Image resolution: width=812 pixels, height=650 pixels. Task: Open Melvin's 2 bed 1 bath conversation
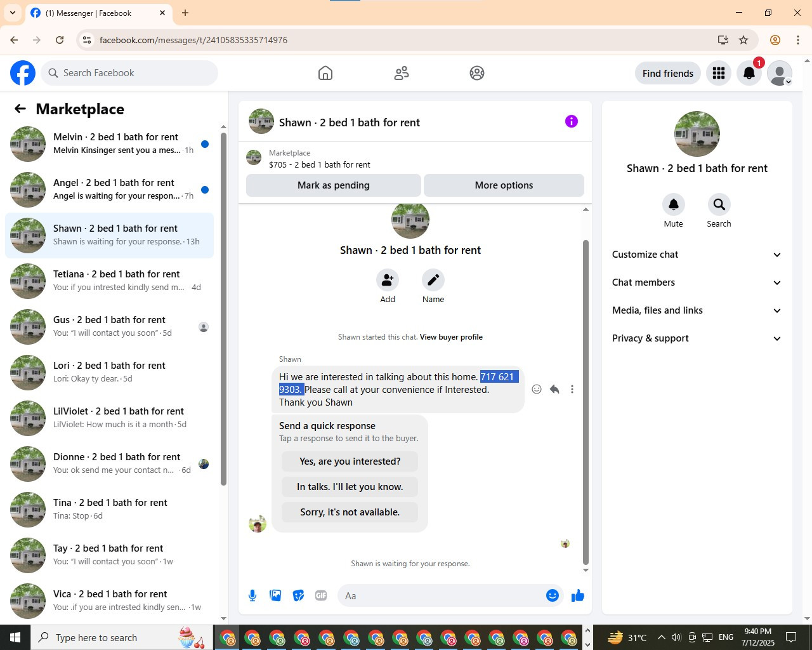click(109, 144)
